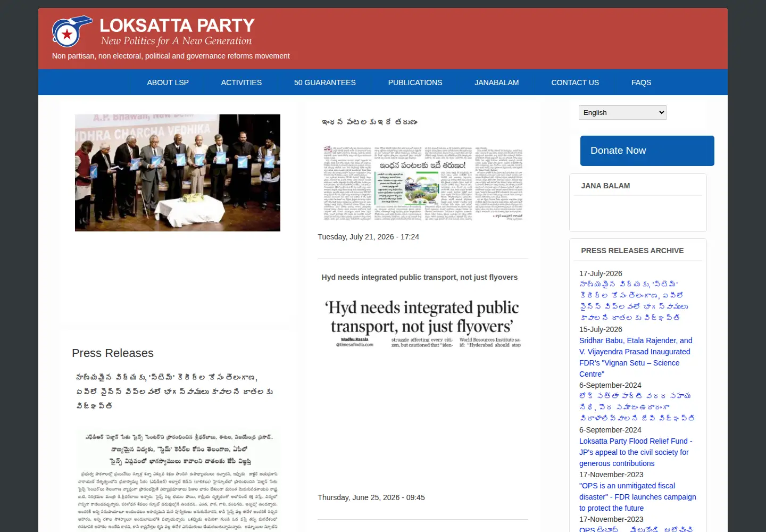Open the ACTIVITIES menu item
Viewport: 766px width, 532px height.
point(242,82)
